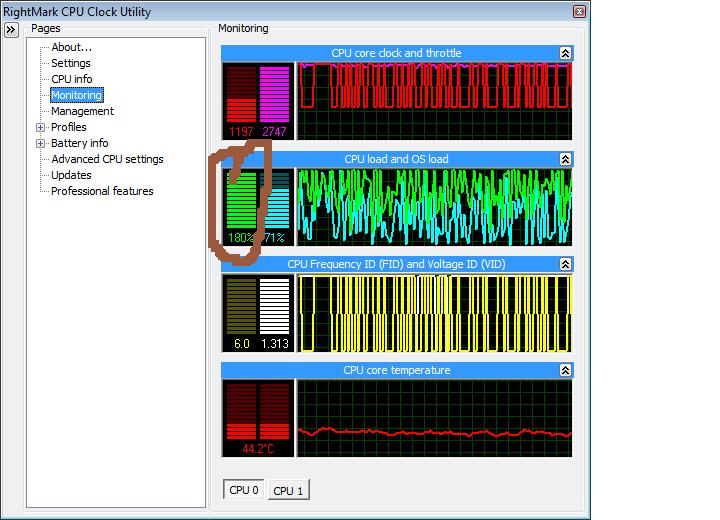Collapse the CPU Frequency ID and Voltage ID panel
Screen dimensions: 720x520
tap(565, 264)
